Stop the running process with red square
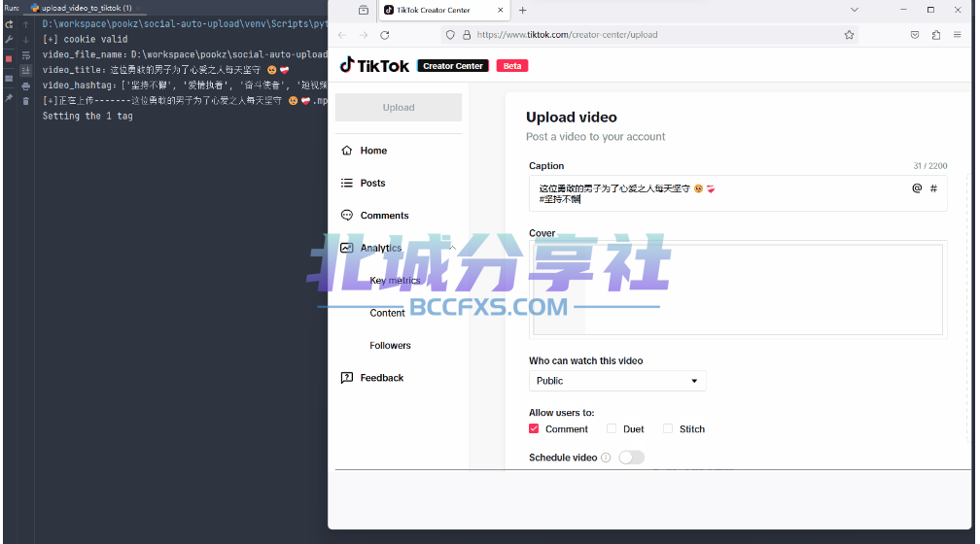 click(x=9, y=58)
